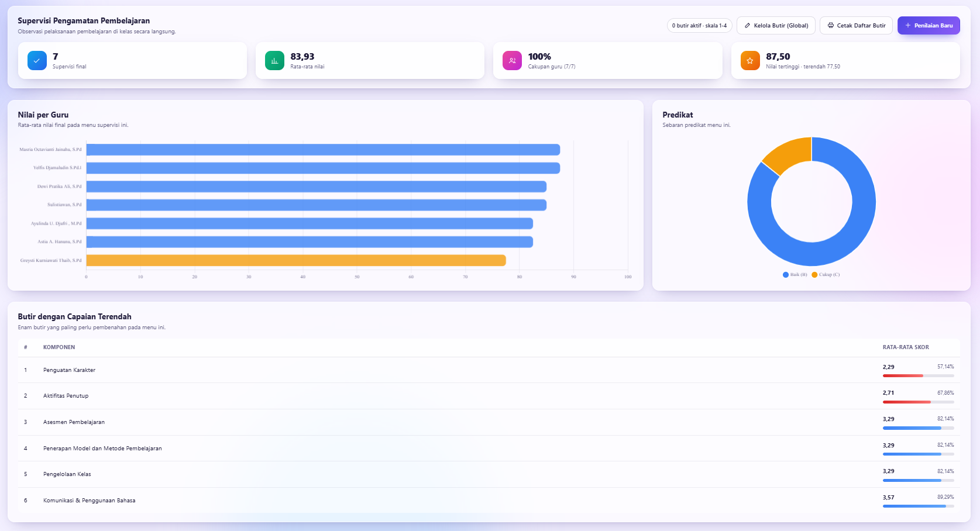Viewport: 980px width, 531px height.
Task: Toggle the Baik (B) legend blue dot
Action: 786,275
